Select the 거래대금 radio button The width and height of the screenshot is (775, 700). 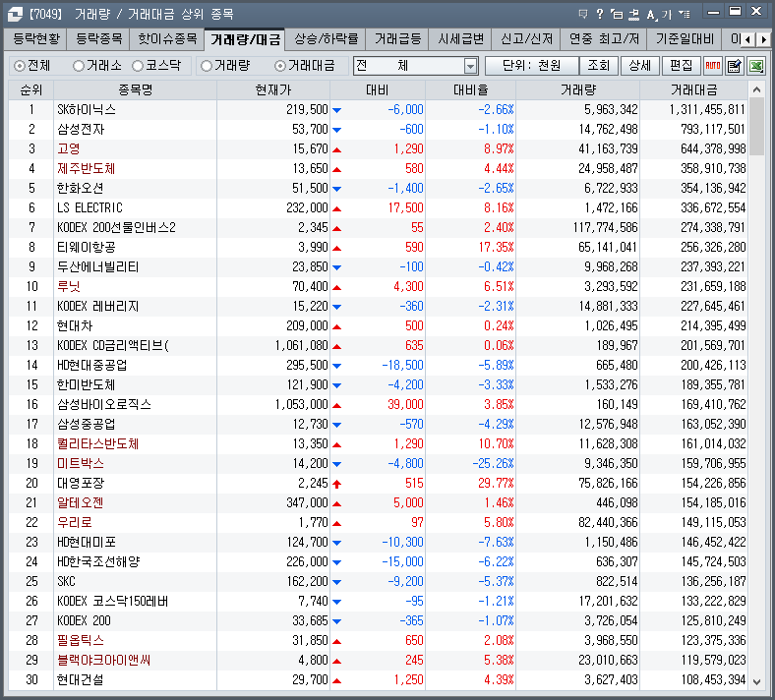(x=279, y=66)
